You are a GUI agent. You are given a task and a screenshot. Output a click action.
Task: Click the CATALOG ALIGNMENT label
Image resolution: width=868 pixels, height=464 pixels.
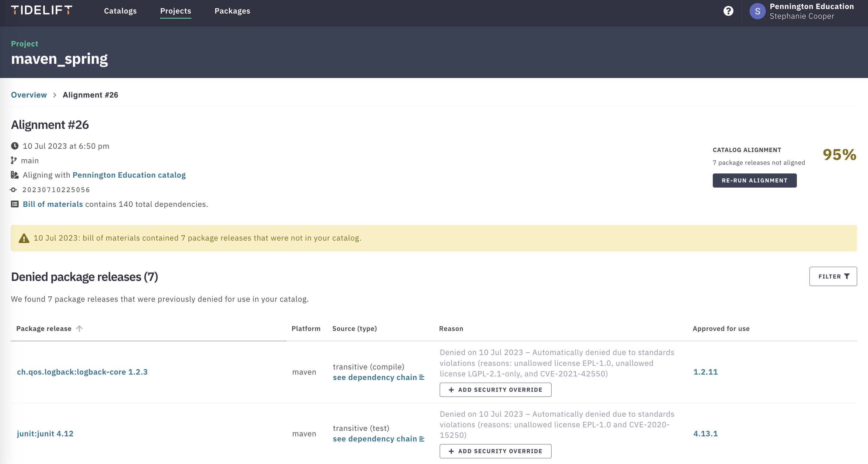[x=747, y=150]
